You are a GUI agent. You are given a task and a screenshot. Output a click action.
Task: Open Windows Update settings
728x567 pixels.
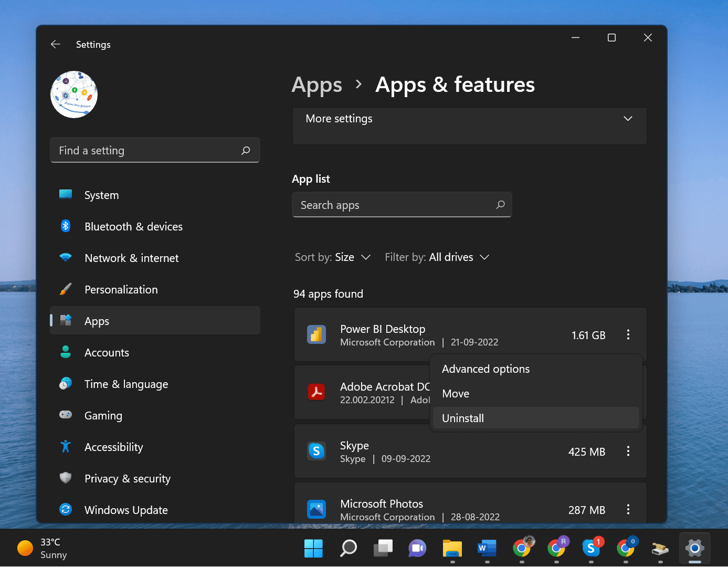click(155, 510)
